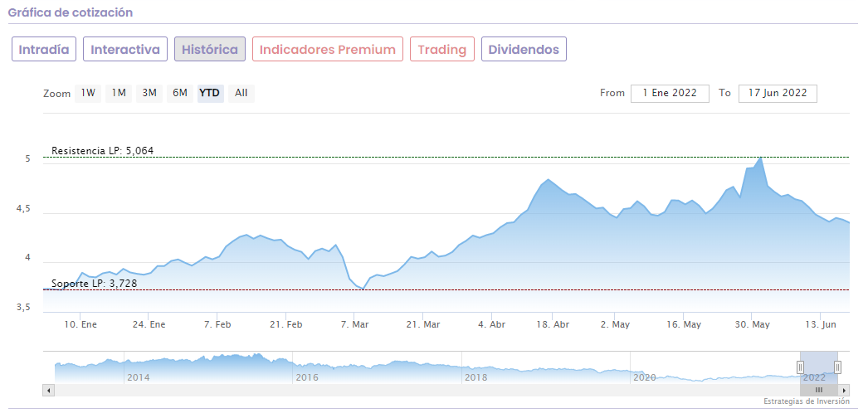Edit the From date field
This screenshot has width=868, height=418.
pos(670,93)
